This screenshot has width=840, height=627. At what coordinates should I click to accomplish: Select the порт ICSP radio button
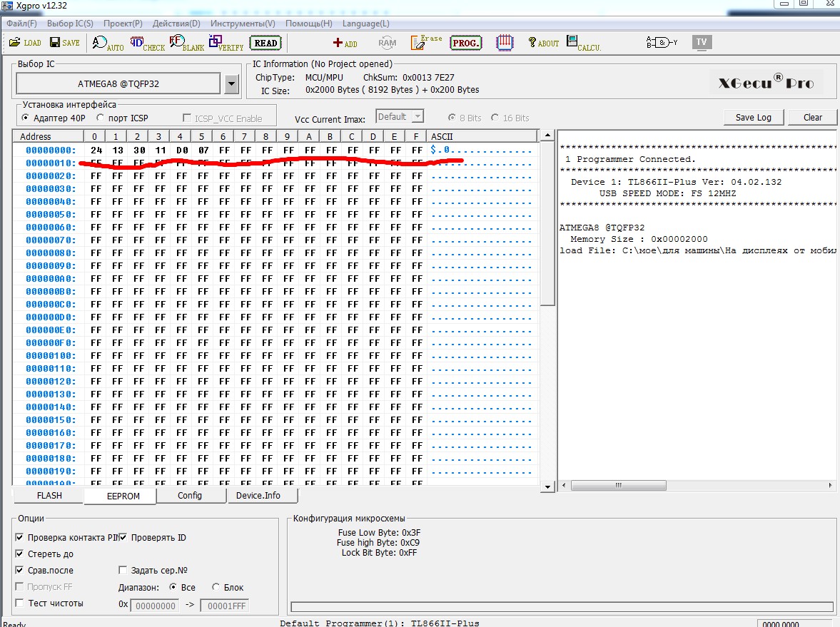point(101,118)
